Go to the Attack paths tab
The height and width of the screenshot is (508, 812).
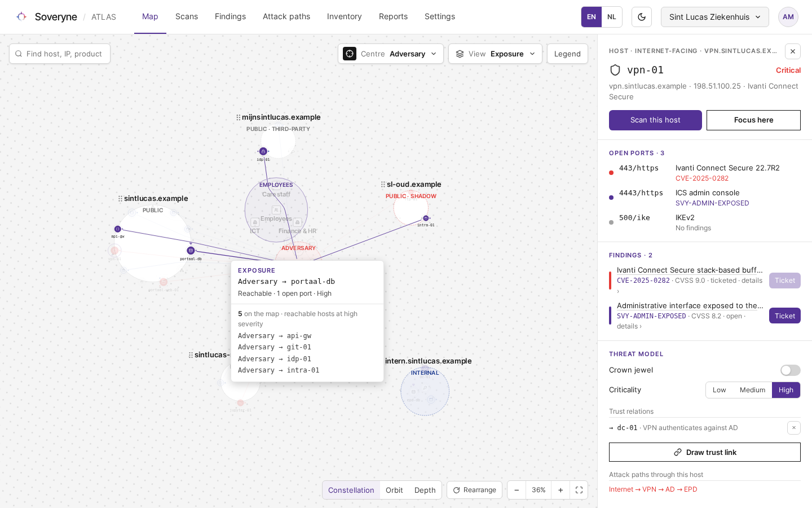coord(286,17)
